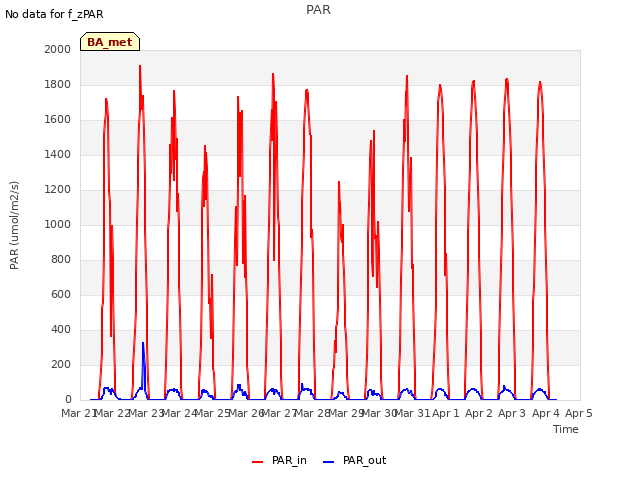
Task: Click the blue PAR_out legend swatch
Action: pyautogui.click(x=329, y=462)
